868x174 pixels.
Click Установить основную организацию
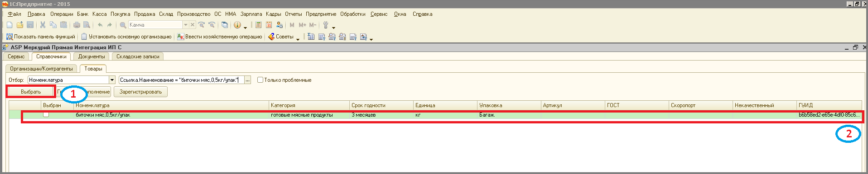(x=126, y=37)
